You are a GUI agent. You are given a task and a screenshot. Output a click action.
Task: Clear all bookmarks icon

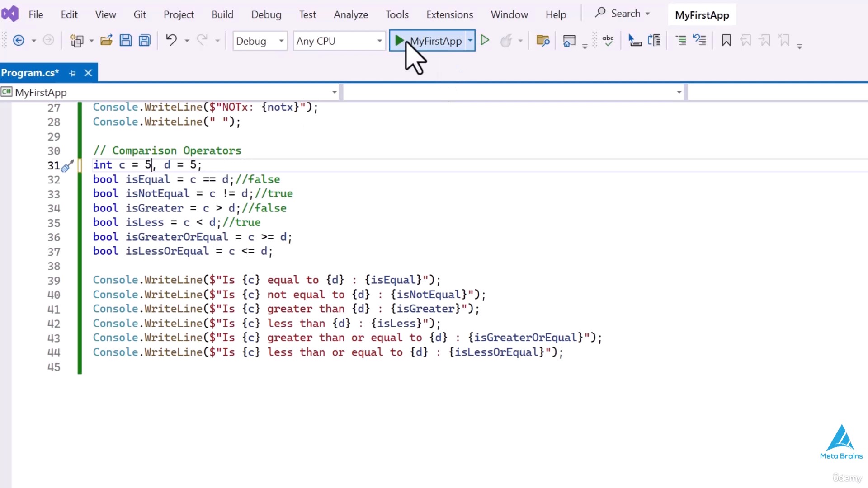[784, 41]
